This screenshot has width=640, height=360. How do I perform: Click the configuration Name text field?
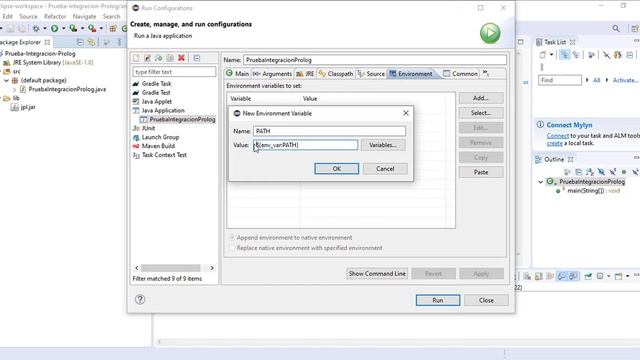tap(375, 60)
